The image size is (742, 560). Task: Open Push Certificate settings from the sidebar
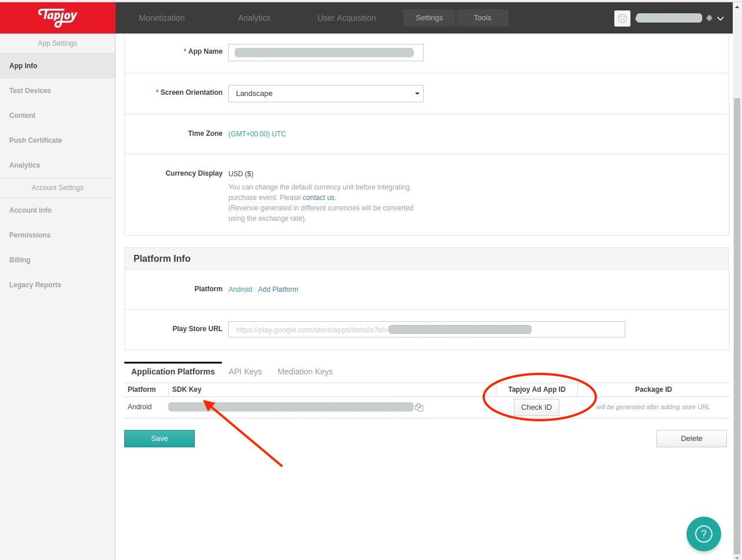click(x=35, y=140)
